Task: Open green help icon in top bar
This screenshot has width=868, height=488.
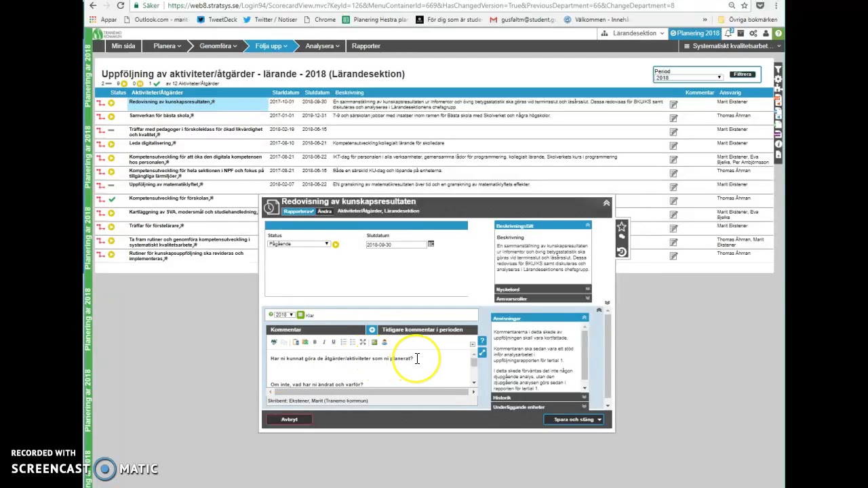Action: pyautogui.click(x=778, y=33)
